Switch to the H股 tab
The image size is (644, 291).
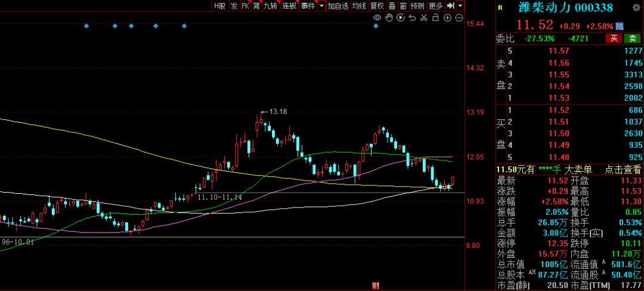coord(220,6)
